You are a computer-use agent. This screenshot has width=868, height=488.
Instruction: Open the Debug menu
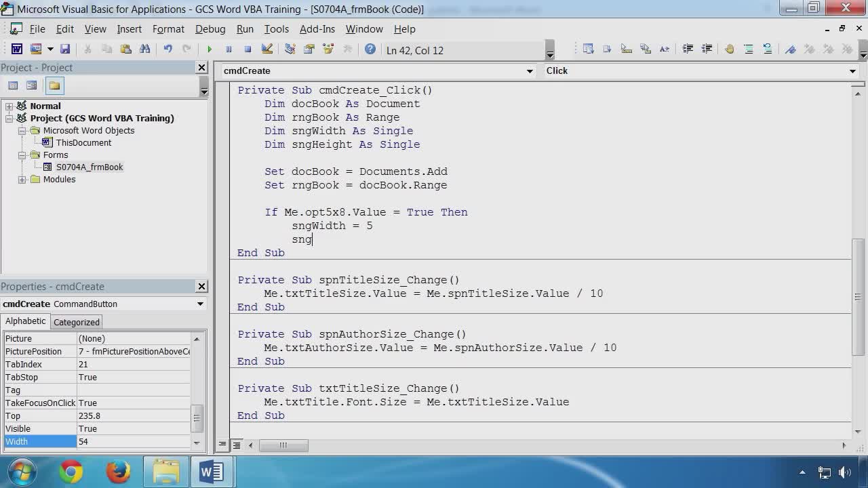click(x=210, y=29)
